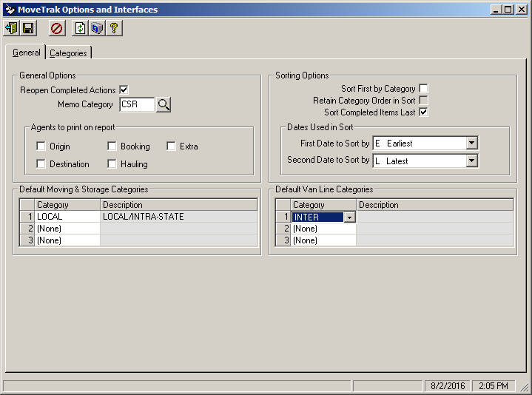Click MoveTrak application icon in title bar
532x395 pixels.
point(10,10)
